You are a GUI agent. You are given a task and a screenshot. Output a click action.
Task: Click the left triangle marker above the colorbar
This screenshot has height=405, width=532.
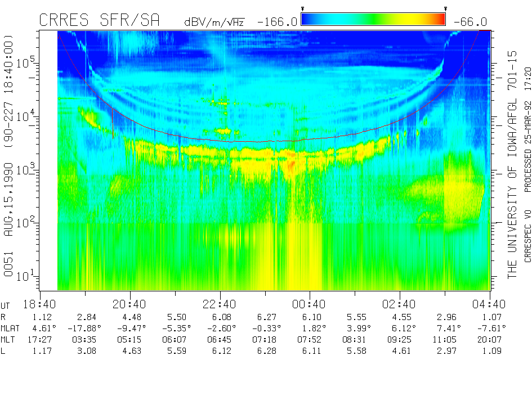[x=302, y=8]
